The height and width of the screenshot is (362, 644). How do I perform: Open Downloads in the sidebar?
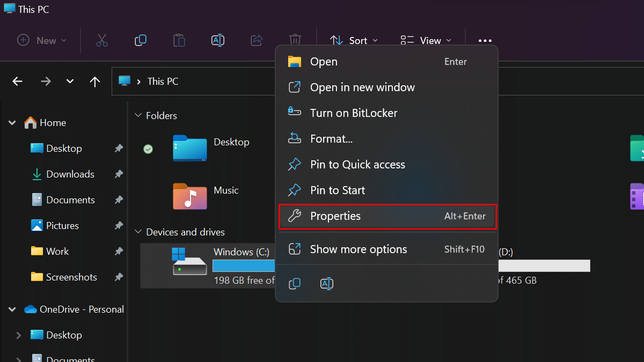click(x=70, y=174)
